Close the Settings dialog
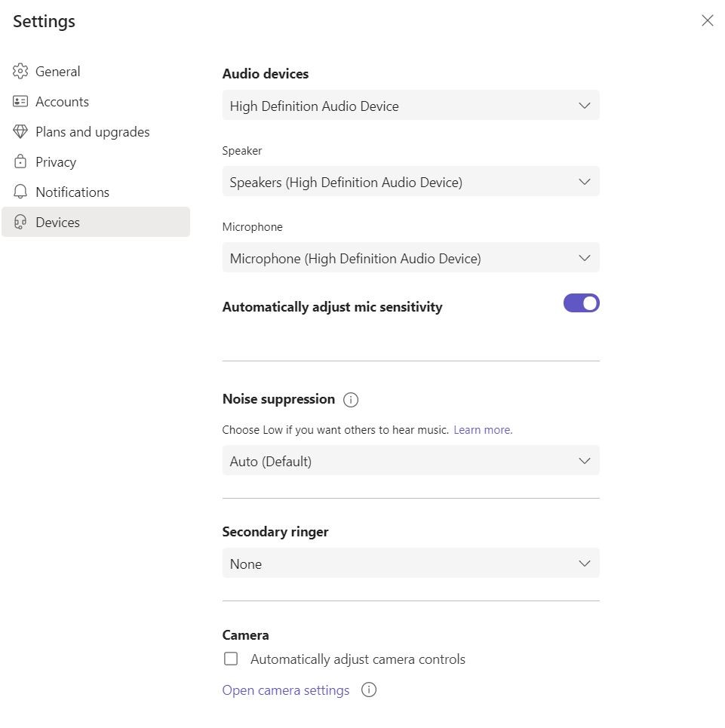The width and height of the screenshot is (725, 728). click(707, 20)
